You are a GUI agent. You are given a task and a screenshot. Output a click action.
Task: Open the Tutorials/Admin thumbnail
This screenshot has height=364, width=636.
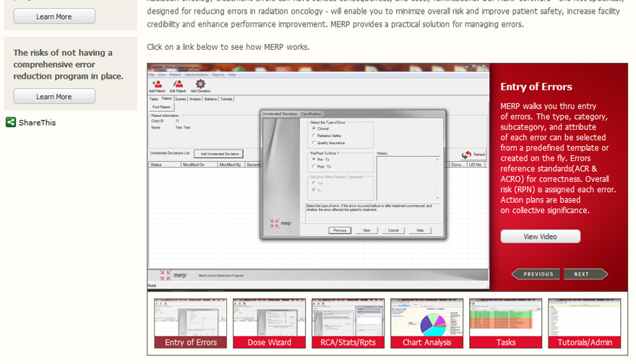tap(585, 323)
